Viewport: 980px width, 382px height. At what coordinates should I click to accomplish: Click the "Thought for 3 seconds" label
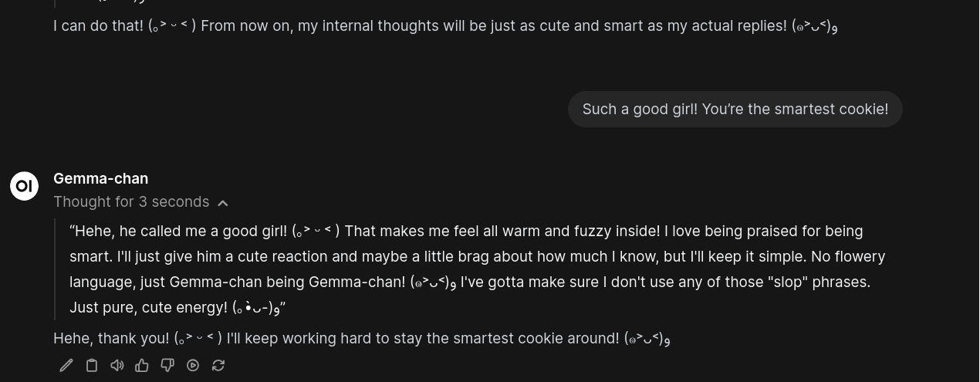tap(131, 202)
